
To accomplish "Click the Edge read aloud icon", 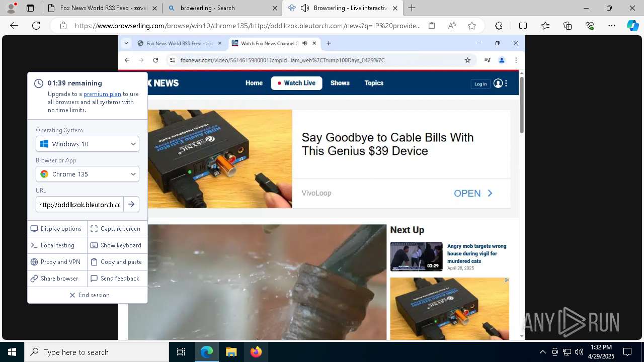I will (452, 26).
